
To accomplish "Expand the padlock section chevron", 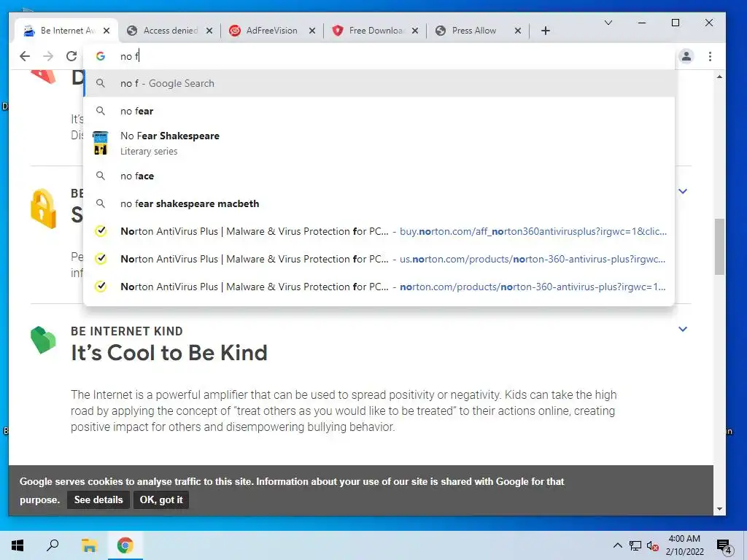I will pyautogui.click(x=683, y=191).
